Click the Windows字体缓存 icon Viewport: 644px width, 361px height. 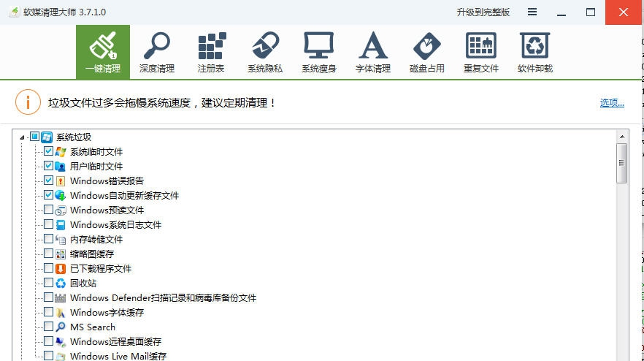(61, 313)
